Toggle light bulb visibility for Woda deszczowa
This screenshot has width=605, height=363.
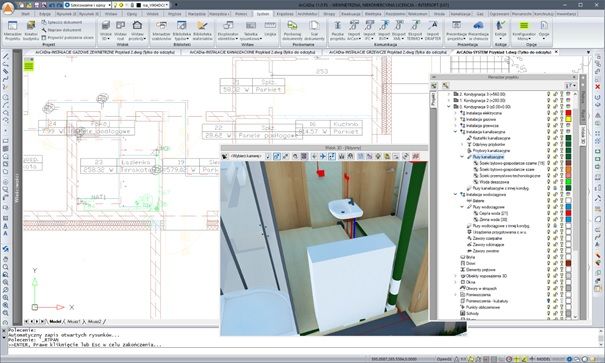click(x=548, y=182)
